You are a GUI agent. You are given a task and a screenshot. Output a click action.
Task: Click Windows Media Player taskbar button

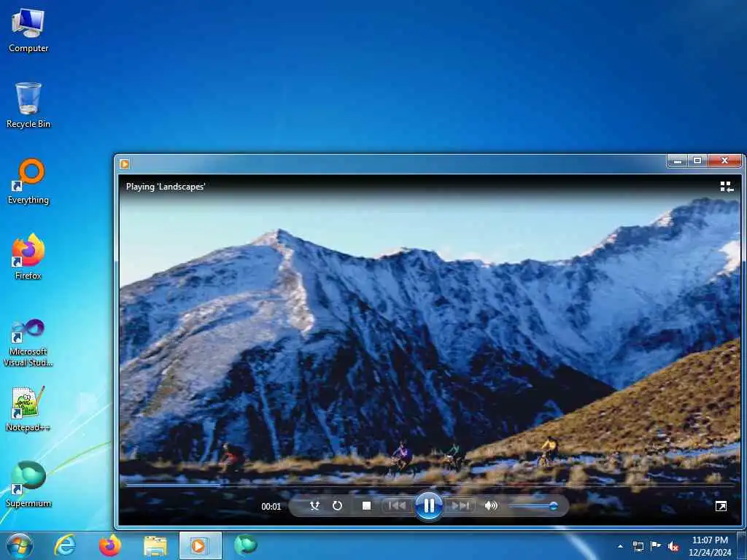200,545
